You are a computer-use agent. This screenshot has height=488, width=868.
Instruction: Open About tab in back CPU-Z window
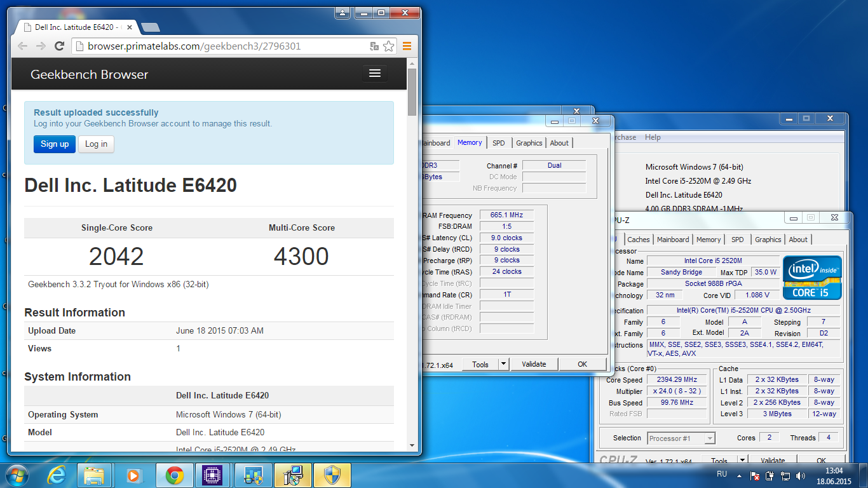[x=559, y=143]
